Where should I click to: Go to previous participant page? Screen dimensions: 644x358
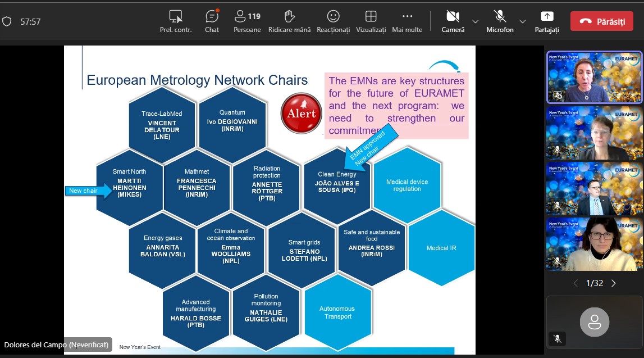[576, 283]
